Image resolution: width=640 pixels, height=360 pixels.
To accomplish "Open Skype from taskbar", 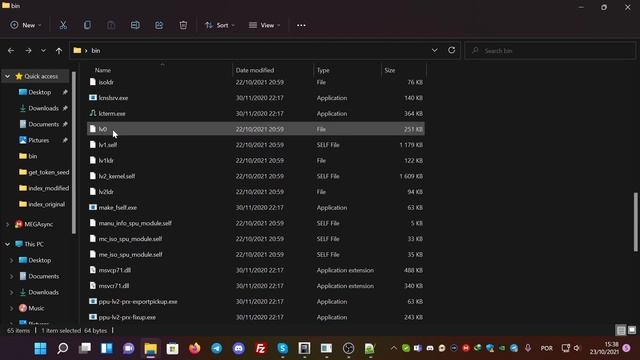I will [282, 349].
